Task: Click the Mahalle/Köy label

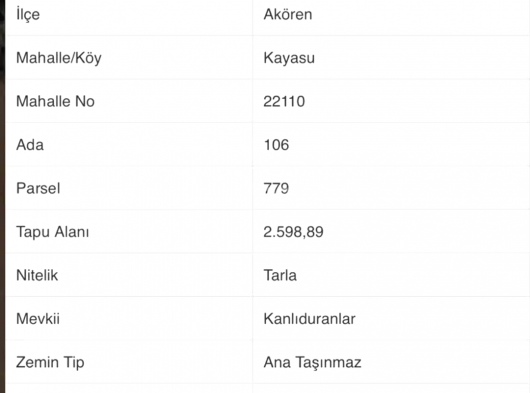Action: point(59,58)
